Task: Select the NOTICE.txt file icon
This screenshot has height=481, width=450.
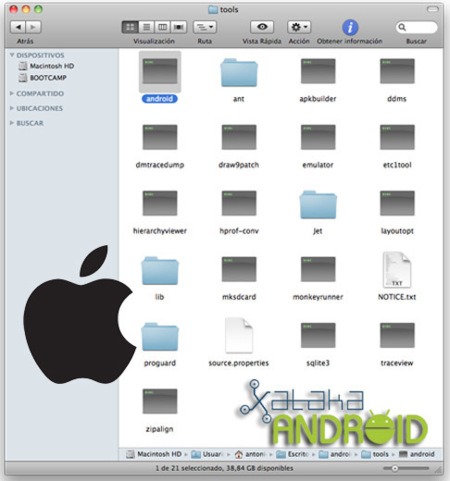Action: click(x=397, y=270)
